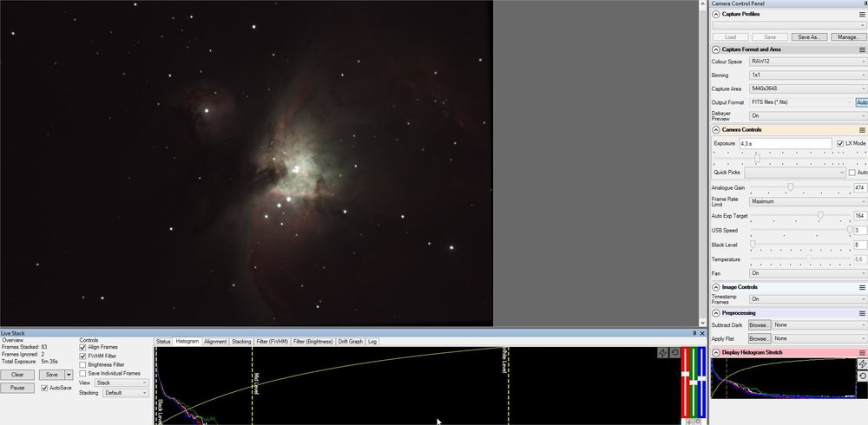868x425 pixels.
Task: Open the capture profile selection dropdown
Action: tap(789, 25)
